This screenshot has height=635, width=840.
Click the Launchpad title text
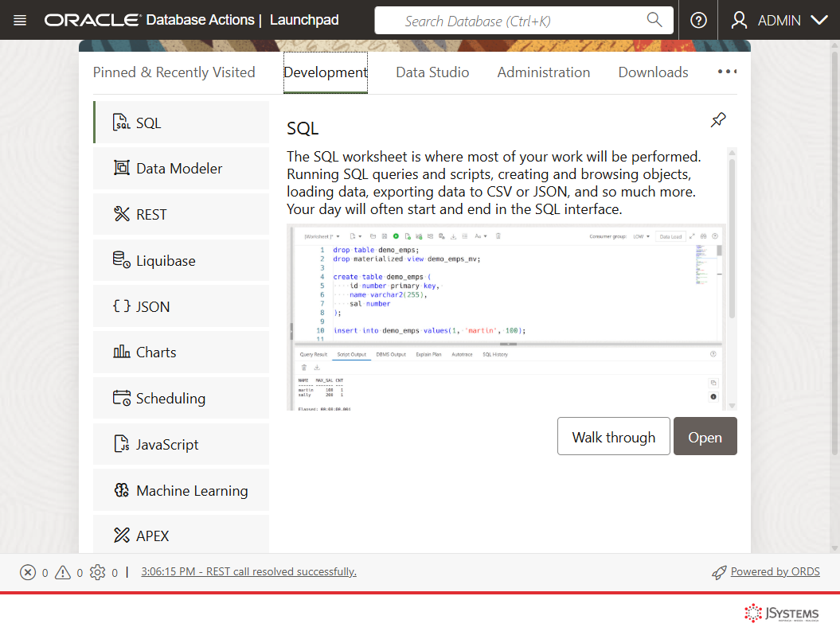tap(303, 21)
